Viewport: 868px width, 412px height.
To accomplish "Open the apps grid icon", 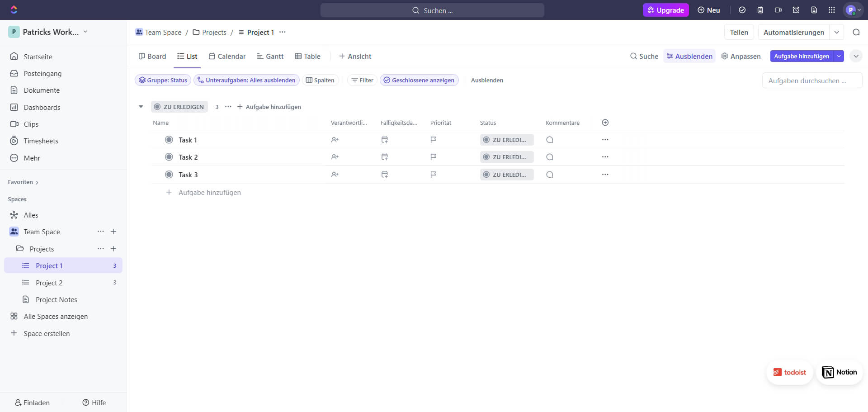I will tap(831, 10).
